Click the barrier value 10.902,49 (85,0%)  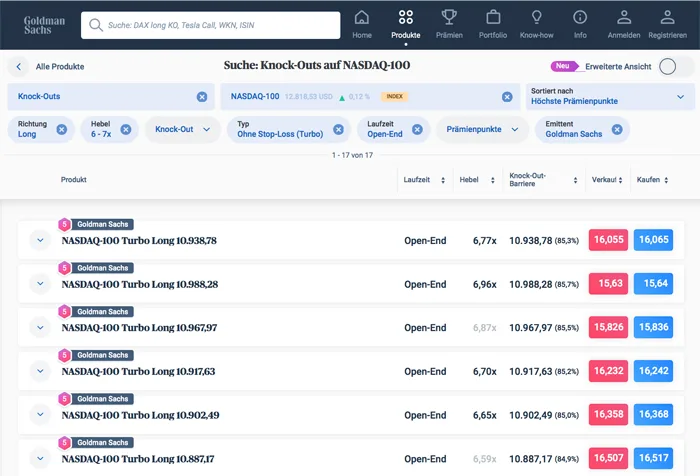point(544,415)
